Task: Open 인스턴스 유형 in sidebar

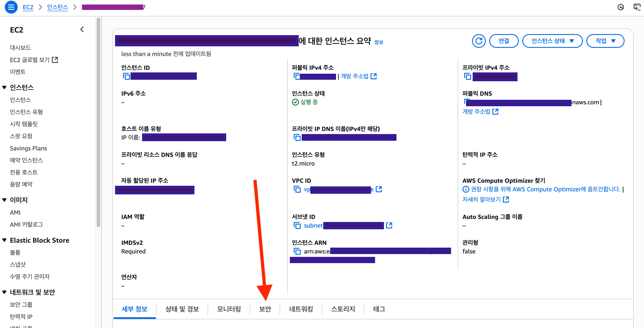Action: coord(26,112)
